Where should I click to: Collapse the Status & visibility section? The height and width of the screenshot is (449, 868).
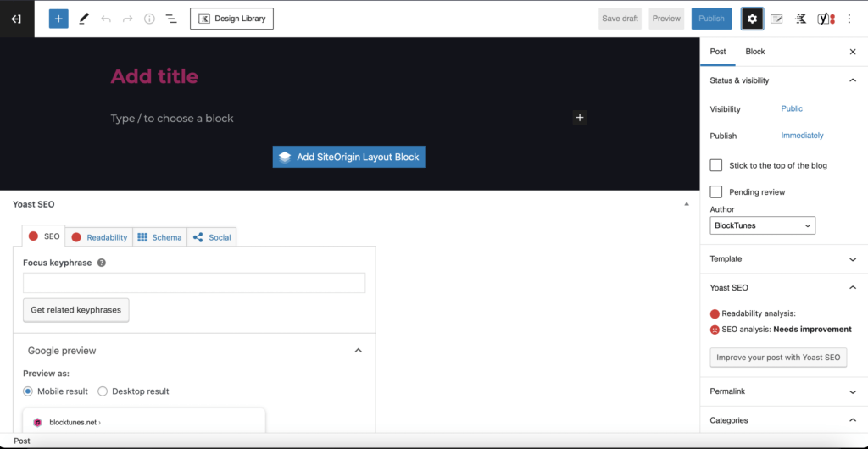tap(784, 80)
